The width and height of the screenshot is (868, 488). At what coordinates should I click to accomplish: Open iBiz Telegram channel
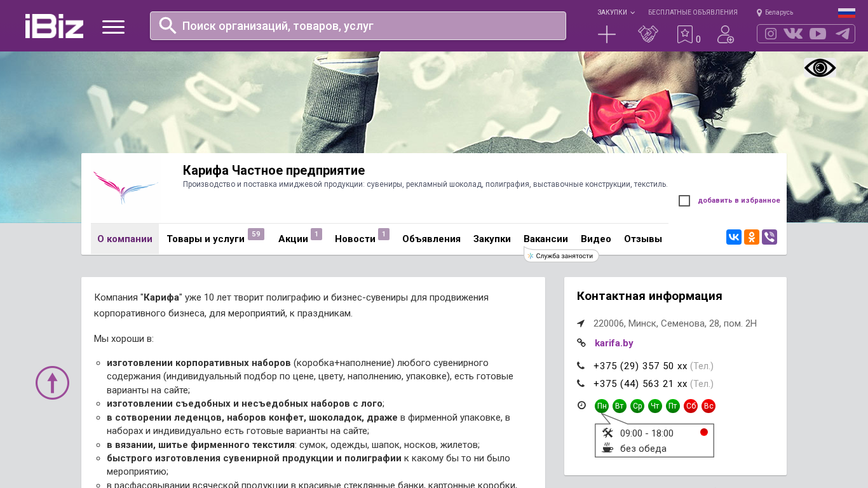point(843,34)
